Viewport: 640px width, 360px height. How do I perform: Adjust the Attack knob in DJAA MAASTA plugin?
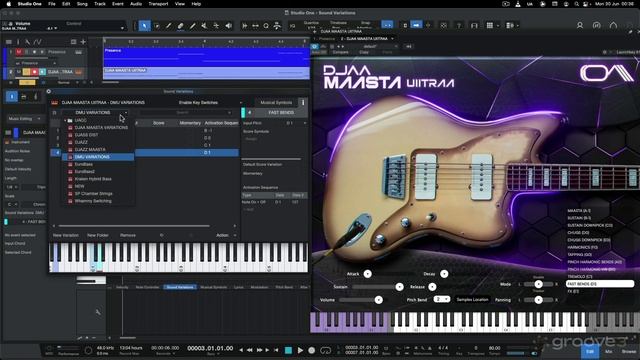[367, 274]
